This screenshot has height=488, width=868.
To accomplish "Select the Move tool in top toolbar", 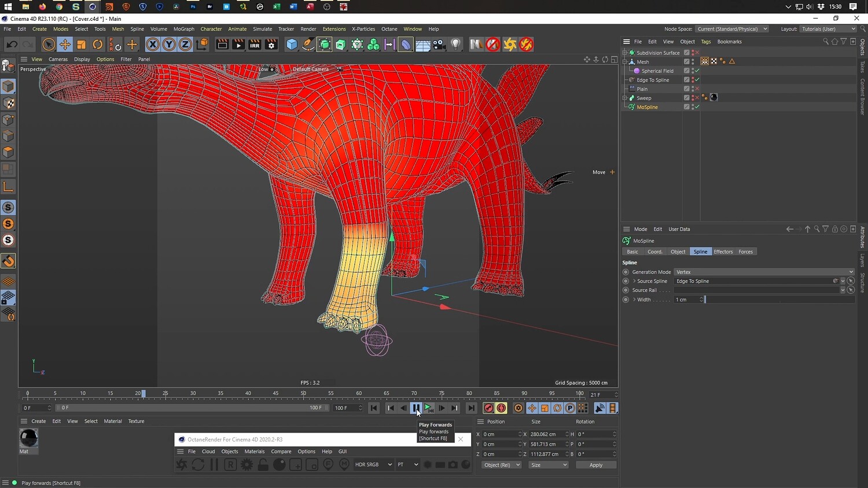I will (x=65, y=45).
